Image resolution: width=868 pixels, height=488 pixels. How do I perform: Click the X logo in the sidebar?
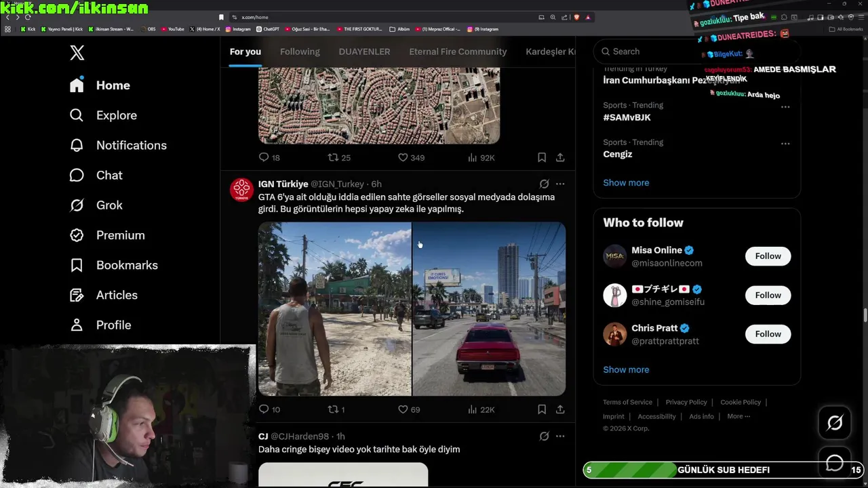coord(77,52)
